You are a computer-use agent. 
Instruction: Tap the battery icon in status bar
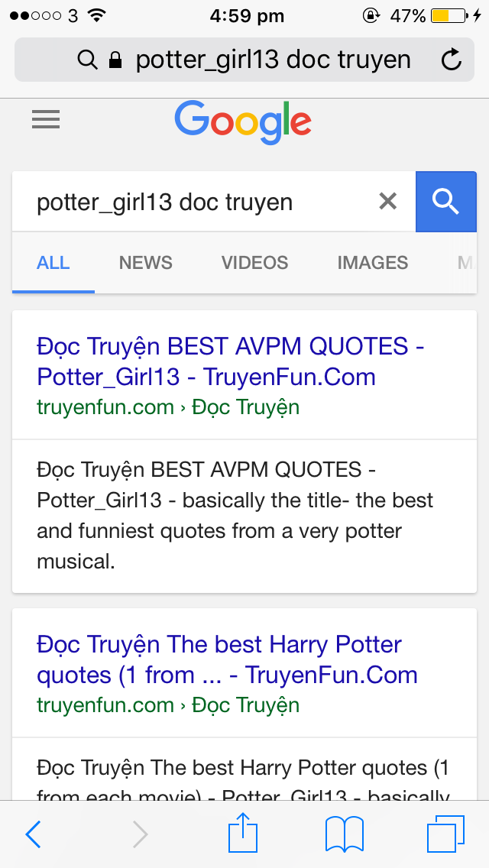click(x=449, y=16)
